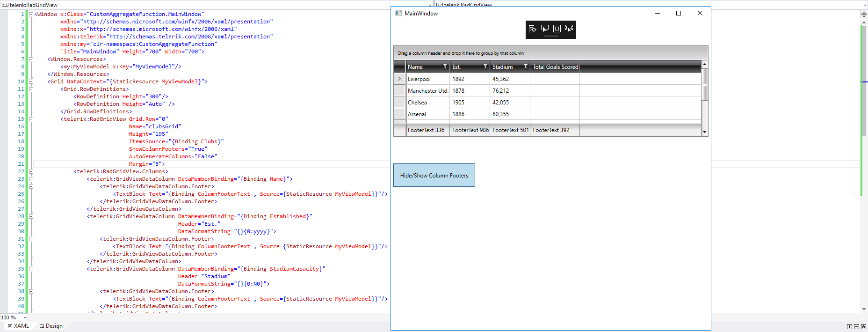The width and height of the screenshot is (868, 332).
Task: Collapse RadGridView.Columns on line 22
Action: [31, 171]
